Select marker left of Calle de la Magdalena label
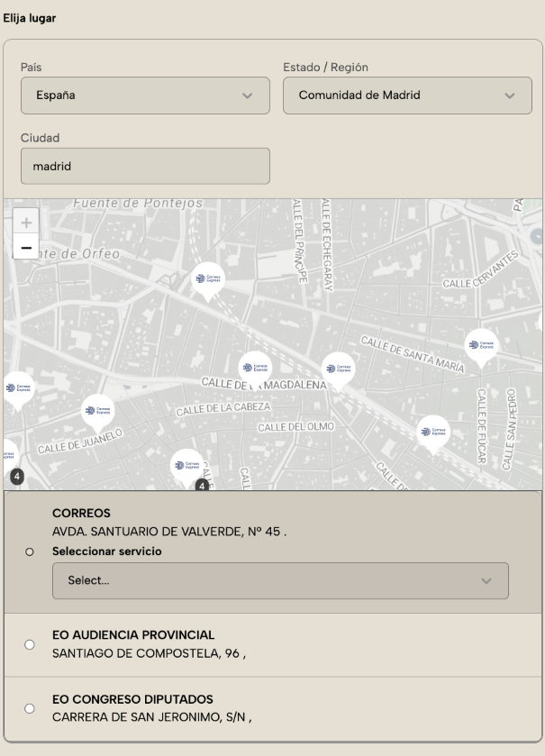 [254, 368]
